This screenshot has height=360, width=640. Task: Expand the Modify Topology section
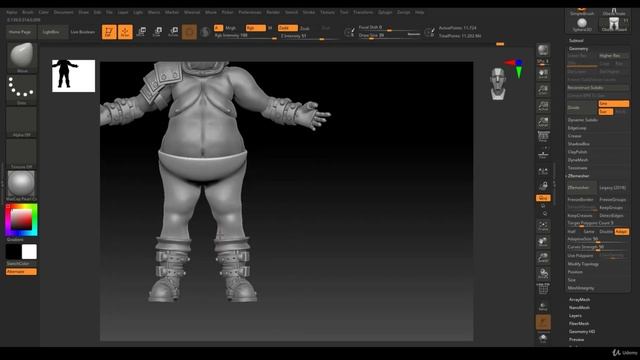[583, 264]
